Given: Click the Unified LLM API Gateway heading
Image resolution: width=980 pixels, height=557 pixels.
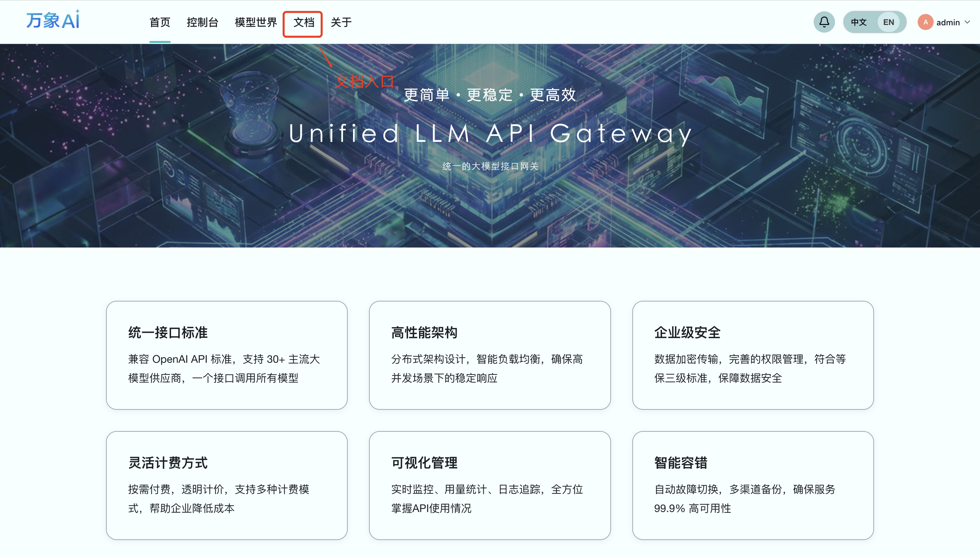Looking at the screenshot, I should pyautogui.click(x=490, y=133).
